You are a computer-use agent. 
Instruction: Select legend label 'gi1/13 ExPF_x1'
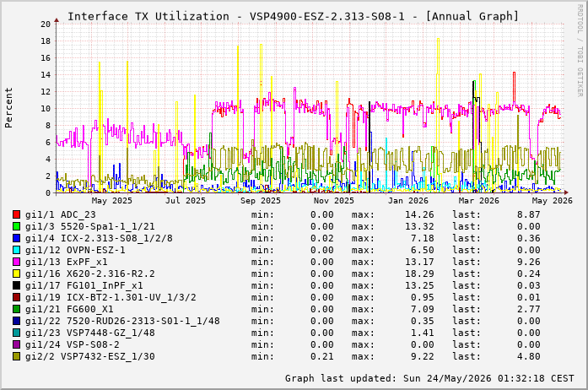[67, 262]
